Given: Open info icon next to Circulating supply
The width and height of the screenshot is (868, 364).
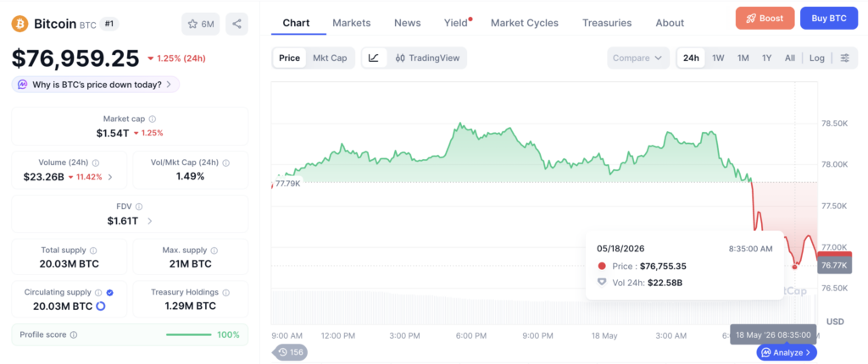Looking at the screenshot, I should [98, 292].
